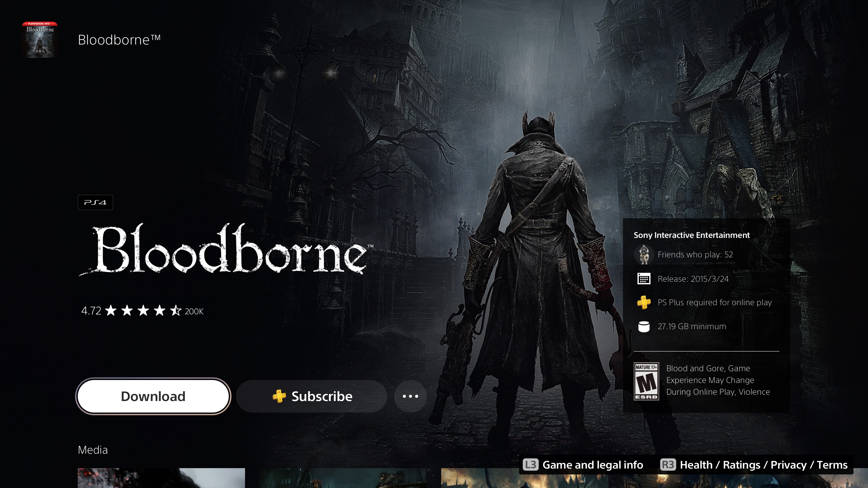Click the Bloodborne PlayStation Hits cover icon
The width and height of the screenshot is (868, 488).
coord(40,40)
